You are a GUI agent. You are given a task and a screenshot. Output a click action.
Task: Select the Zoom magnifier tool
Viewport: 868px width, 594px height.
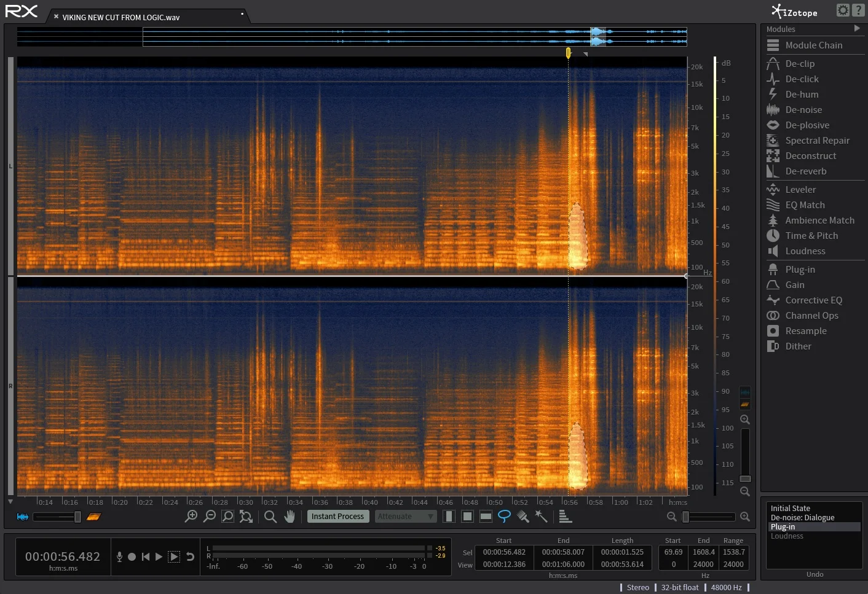(270, 517)
